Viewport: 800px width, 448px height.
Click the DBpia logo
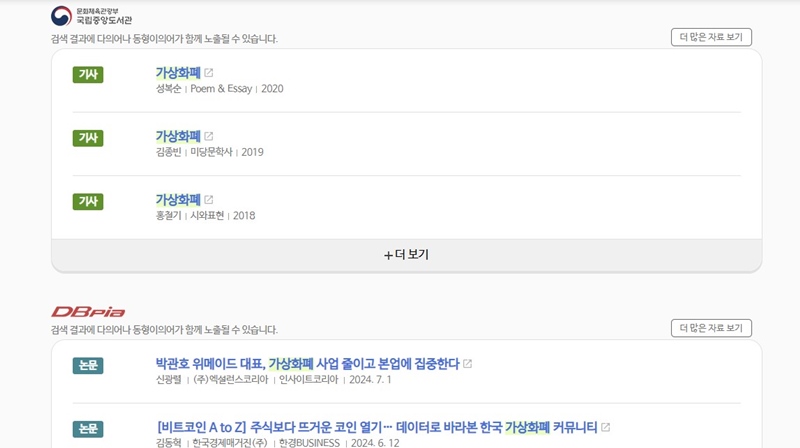point(88,312)
